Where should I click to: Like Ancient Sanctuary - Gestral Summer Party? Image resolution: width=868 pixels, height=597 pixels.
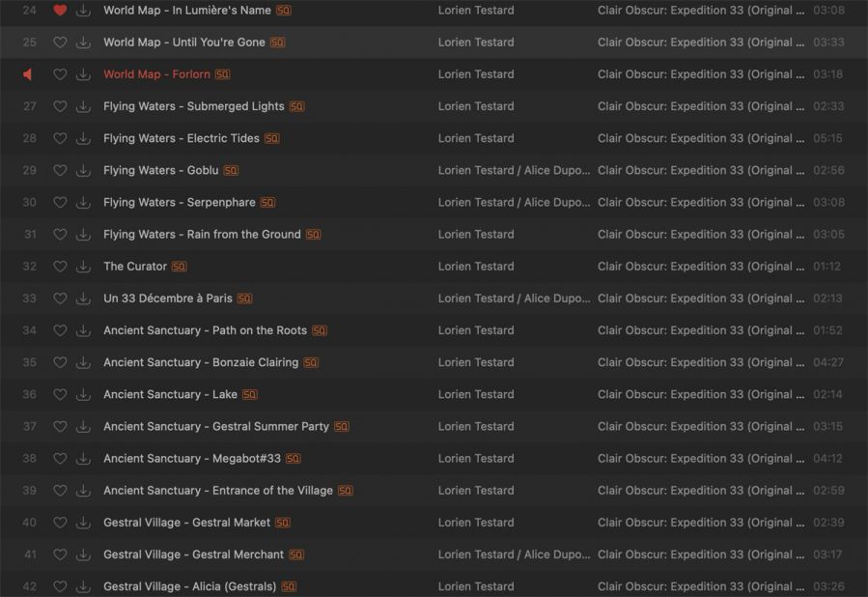pyautogui.click(x=60, y=426)
